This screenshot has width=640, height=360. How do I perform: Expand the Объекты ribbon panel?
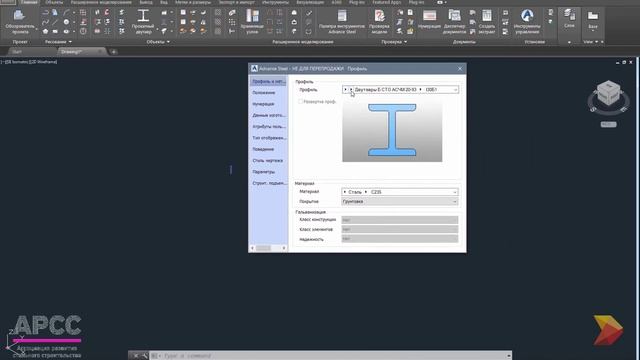coord(158,42)
